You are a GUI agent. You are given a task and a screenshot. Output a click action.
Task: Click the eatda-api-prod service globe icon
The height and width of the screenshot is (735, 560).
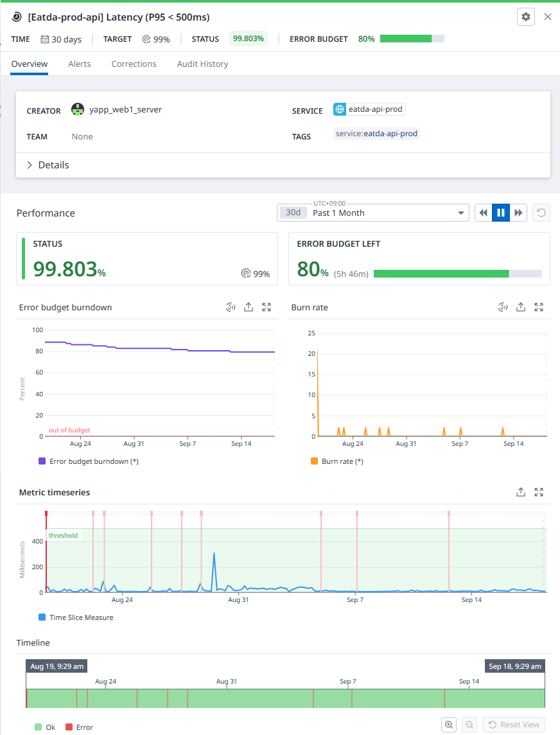pos(339,109)
